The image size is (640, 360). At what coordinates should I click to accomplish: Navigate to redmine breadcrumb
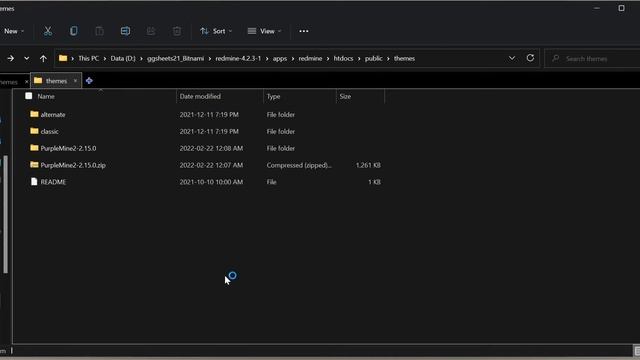[310, 58]
